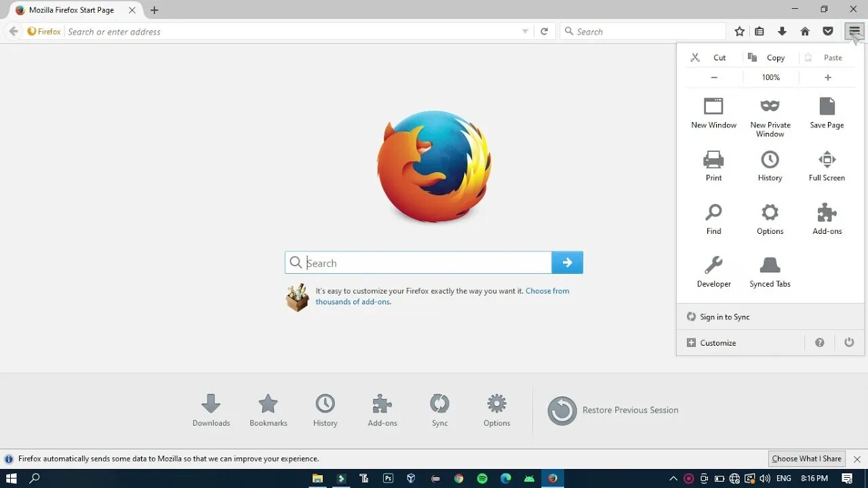
Task: Click Sign in to Sync
Action: click(770, 317)
